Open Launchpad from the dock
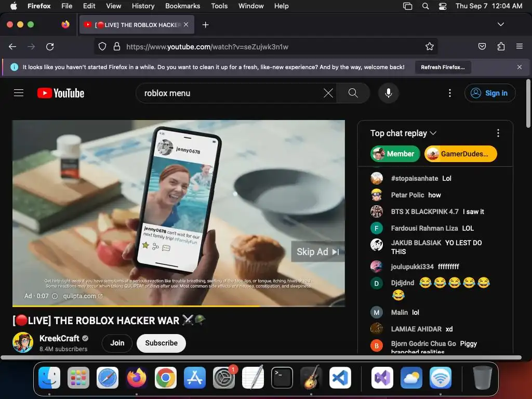 78,378
